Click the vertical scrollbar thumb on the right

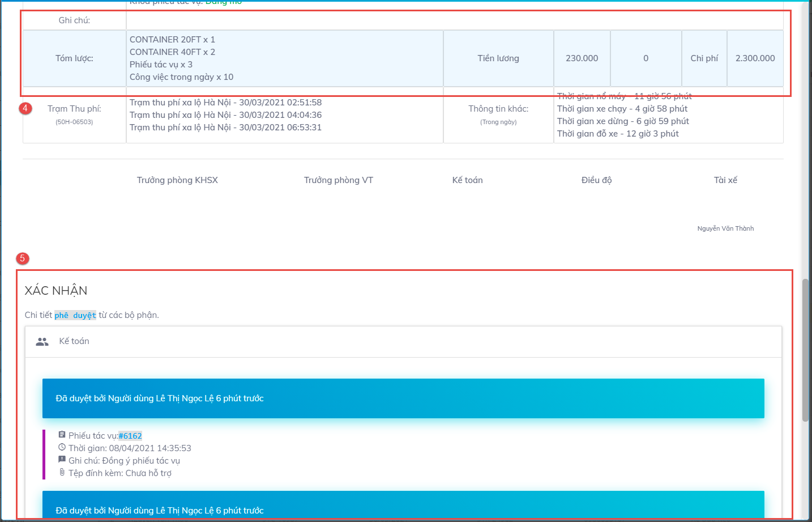tap(805, 350)
